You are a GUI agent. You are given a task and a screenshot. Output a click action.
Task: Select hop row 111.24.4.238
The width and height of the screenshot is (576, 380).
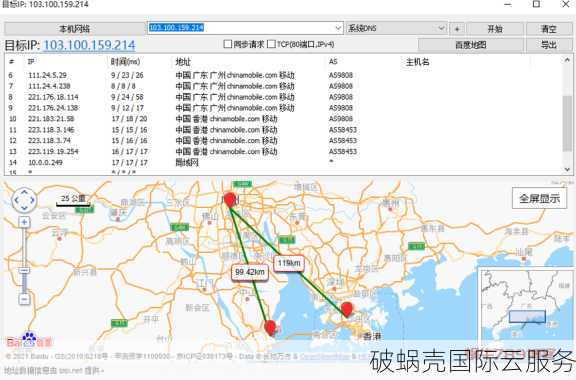pyautogui.click(x=283, y=86)
